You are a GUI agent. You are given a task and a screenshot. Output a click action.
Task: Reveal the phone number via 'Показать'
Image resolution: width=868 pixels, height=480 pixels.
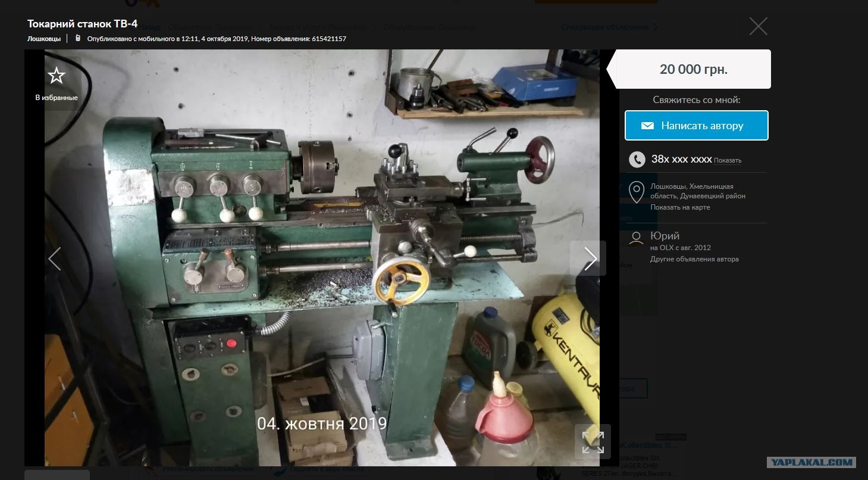(728, 160)
